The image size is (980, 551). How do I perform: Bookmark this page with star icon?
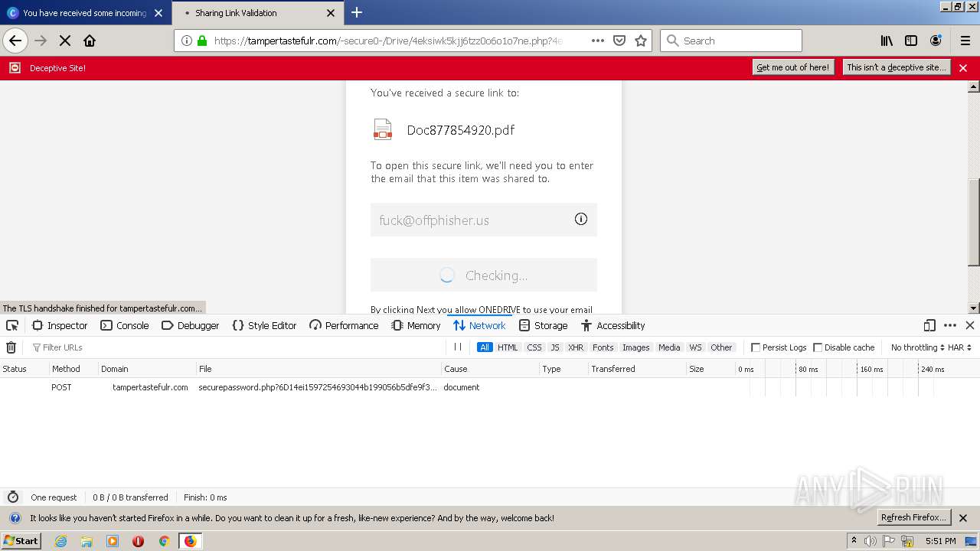(x=641, y=41)
